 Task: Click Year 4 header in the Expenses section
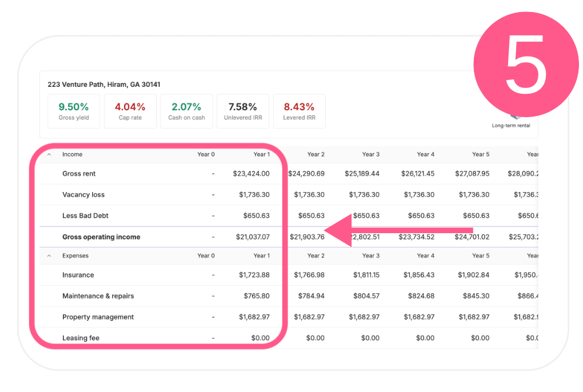(x=426, y=255)
